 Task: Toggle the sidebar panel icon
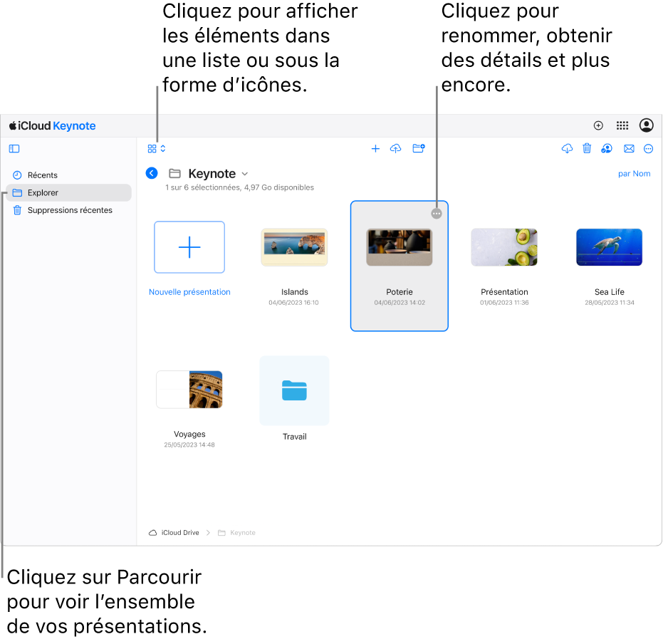[14, 149]
